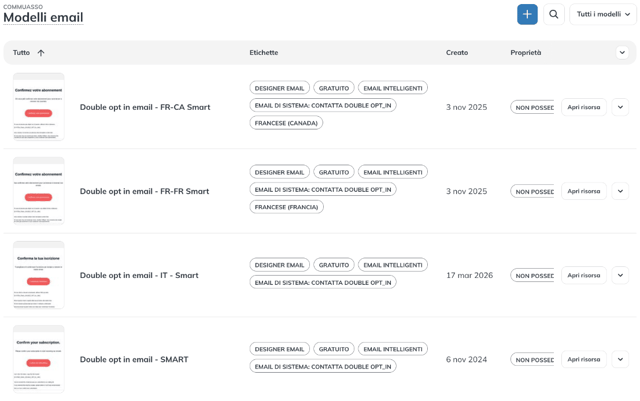Click the Tutto column header
Screen dimensions: 640x401
21,53
